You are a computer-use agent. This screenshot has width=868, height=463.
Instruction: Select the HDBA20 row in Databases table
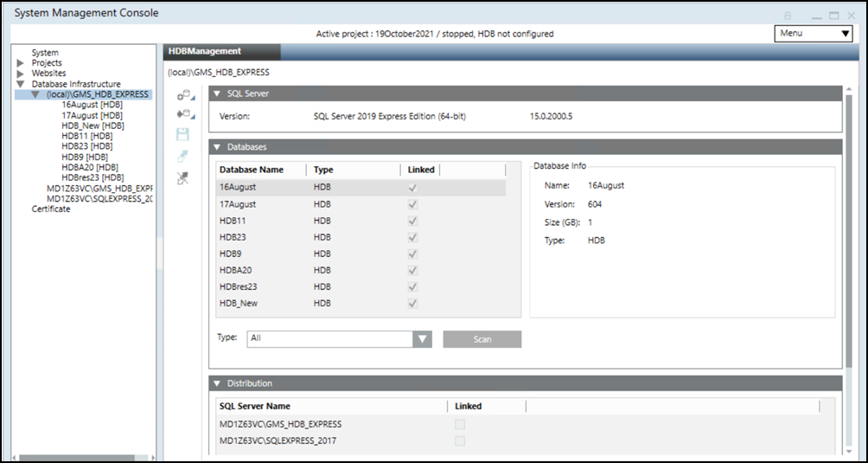pos(236,270)
